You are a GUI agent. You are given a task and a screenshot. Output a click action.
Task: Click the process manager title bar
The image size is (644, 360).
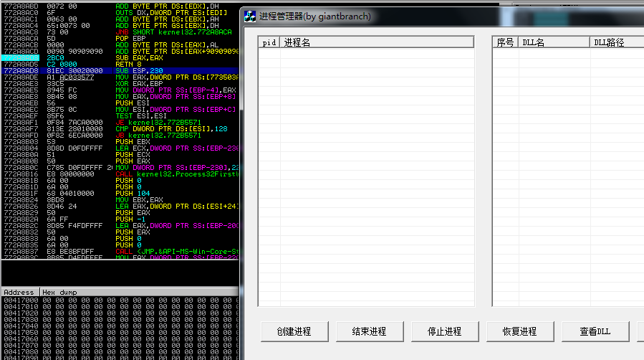pyautogui.click(x=441, y=16)
